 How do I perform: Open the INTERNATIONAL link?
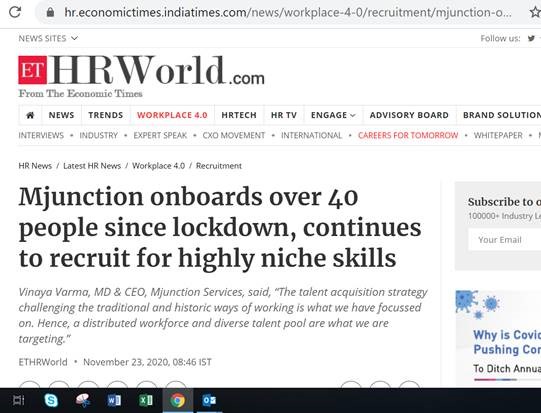pos(311,135)
